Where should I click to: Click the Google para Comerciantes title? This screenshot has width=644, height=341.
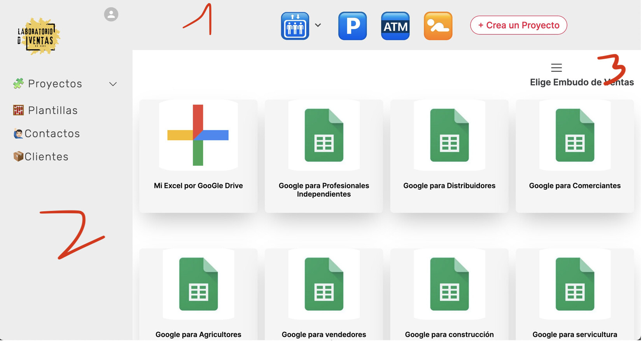point(575,186)
